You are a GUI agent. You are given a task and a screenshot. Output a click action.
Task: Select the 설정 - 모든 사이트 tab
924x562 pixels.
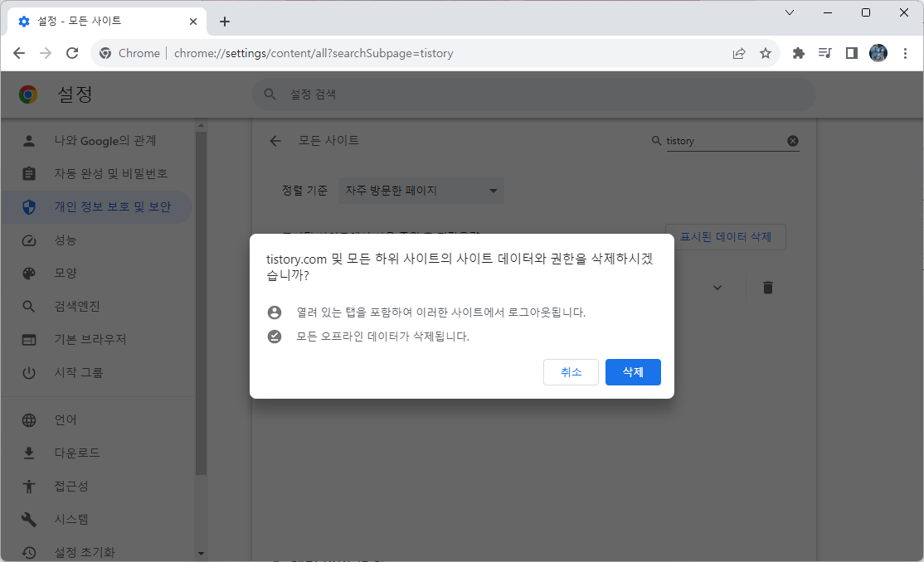tap(107, 22)
